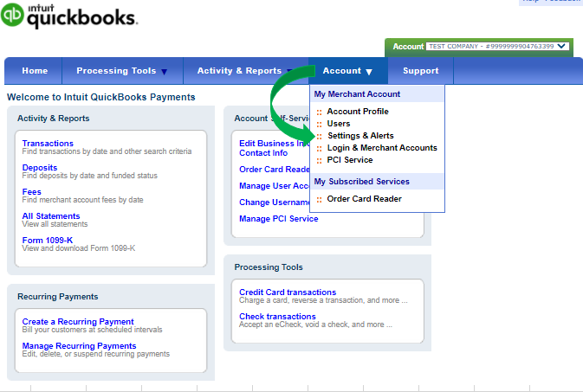This screenshot has width=583, height=392.
Task: Select Account Profile from the menu
Action: pos(358,111)
